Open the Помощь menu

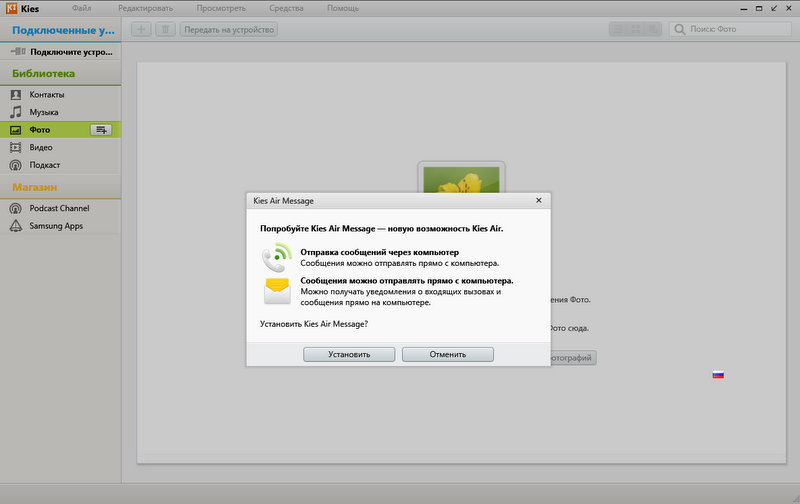coord(343,8)
